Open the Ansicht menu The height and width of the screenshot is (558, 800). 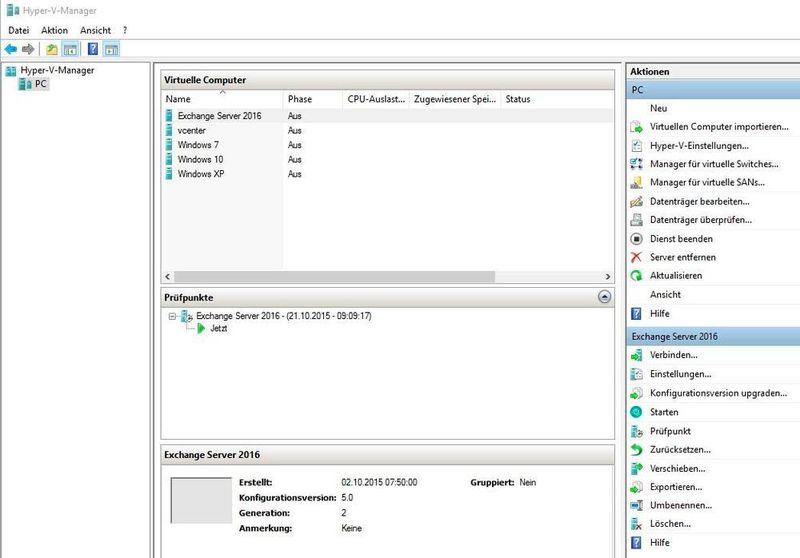[x=95, y=31]
